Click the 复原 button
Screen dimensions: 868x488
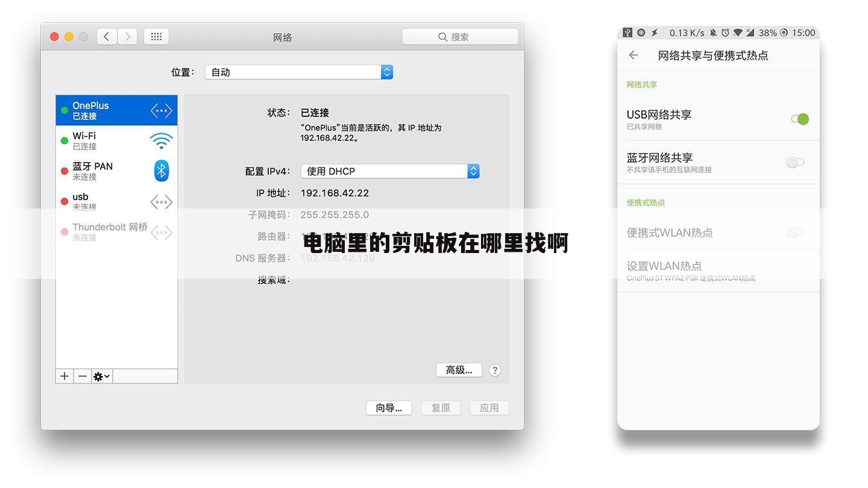click(441, 408)
